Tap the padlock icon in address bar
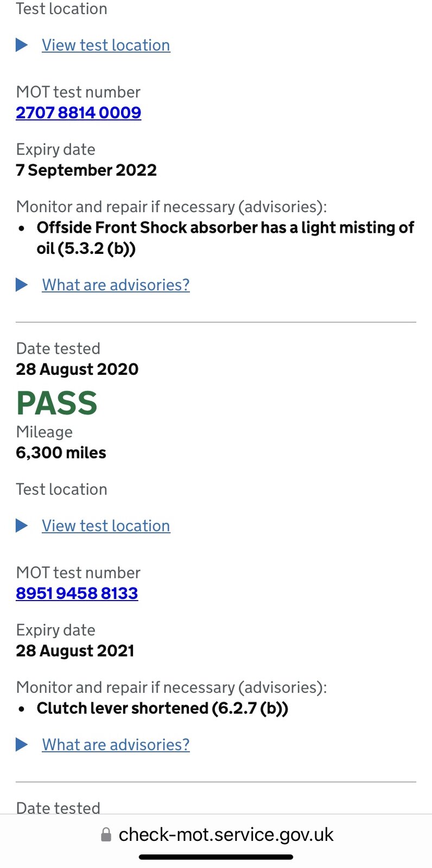The image size is (432, 868). (x=106, y=834)
